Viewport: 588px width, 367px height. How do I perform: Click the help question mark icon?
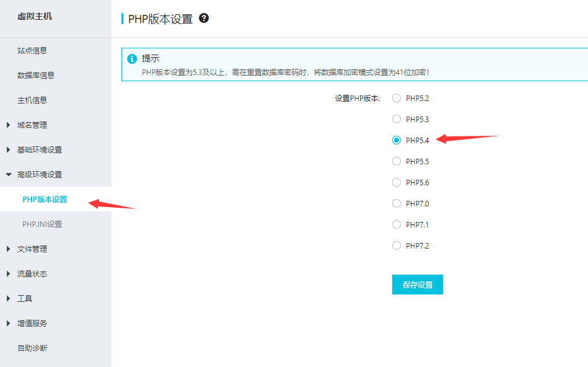pyautogui.click(x=204, y=19)
